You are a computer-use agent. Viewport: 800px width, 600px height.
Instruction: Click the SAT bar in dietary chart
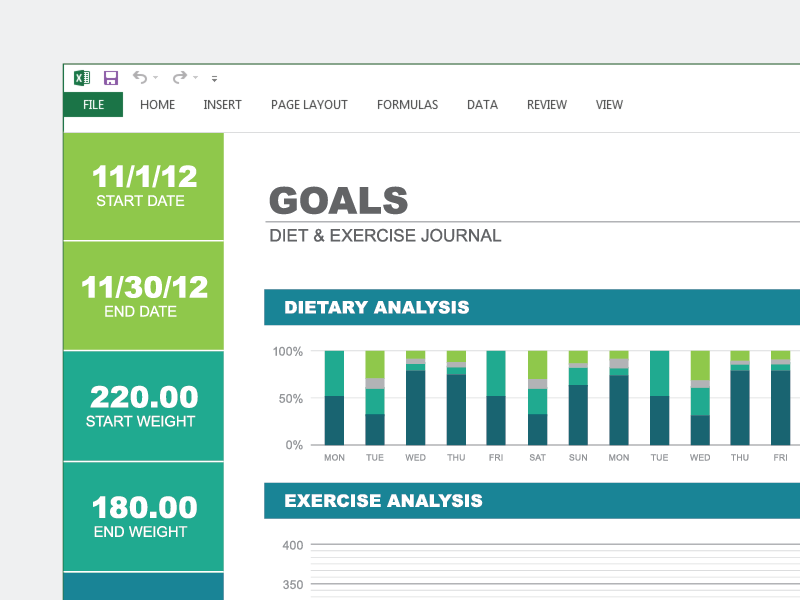click(537, 398)
